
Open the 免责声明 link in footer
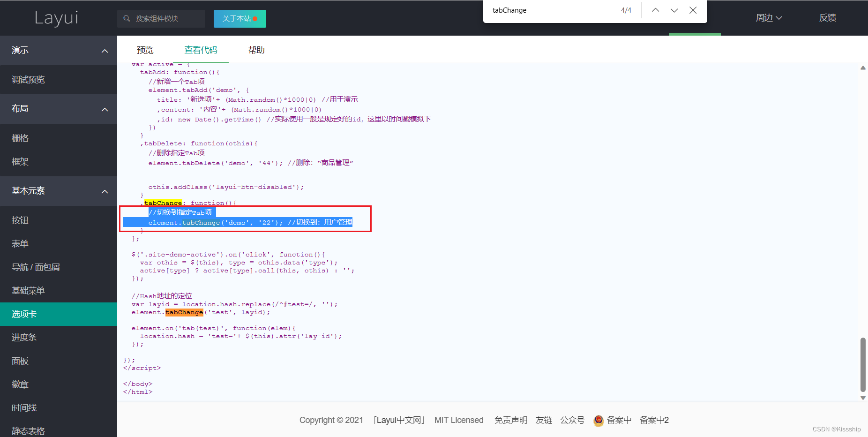click(x=510, y=420)
